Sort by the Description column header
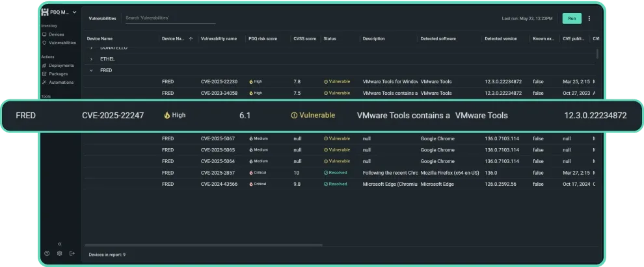This screenshot has height=267, width=644. pos(374,39)
